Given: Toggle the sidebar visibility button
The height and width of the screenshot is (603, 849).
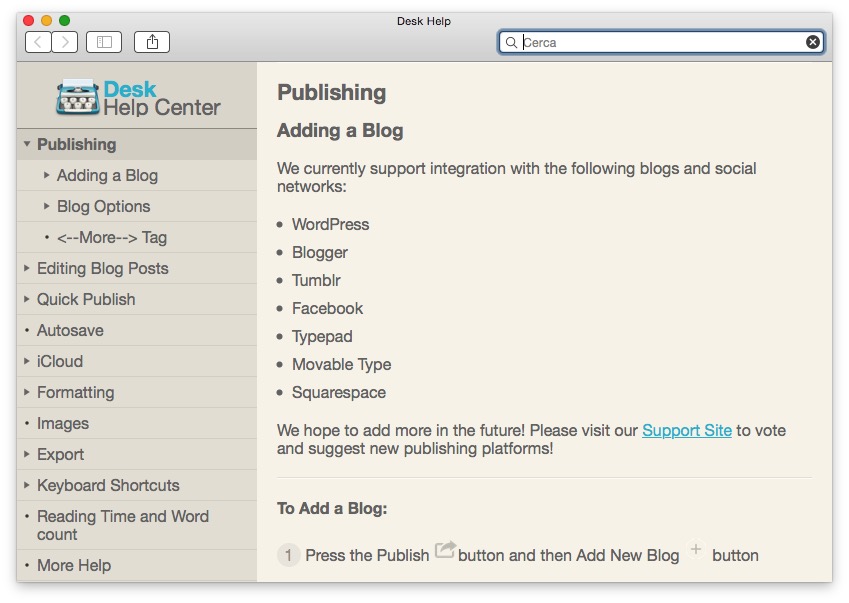Looking at the screenshot, I should (x=103, y=42).
